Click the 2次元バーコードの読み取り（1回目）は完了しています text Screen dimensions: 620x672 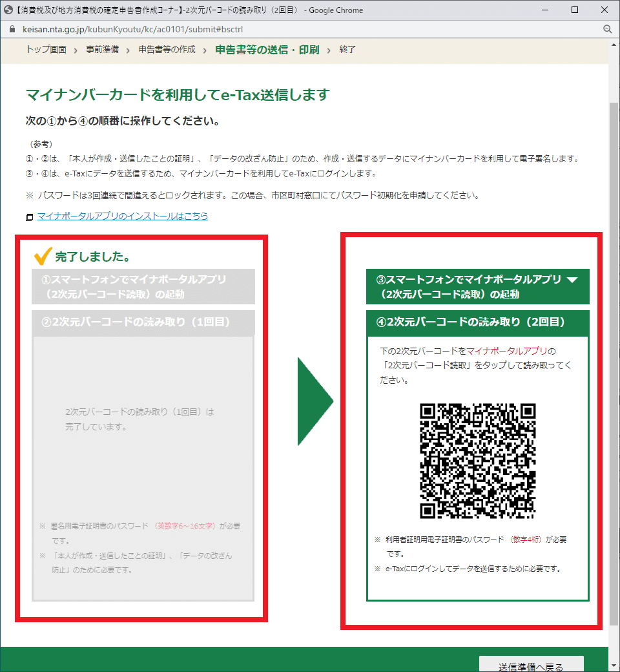pos(139,419)
